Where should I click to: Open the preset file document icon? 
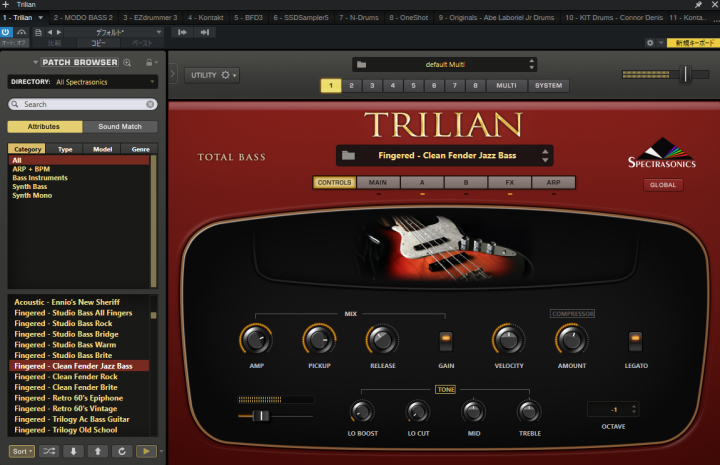(x=38, y=32)
